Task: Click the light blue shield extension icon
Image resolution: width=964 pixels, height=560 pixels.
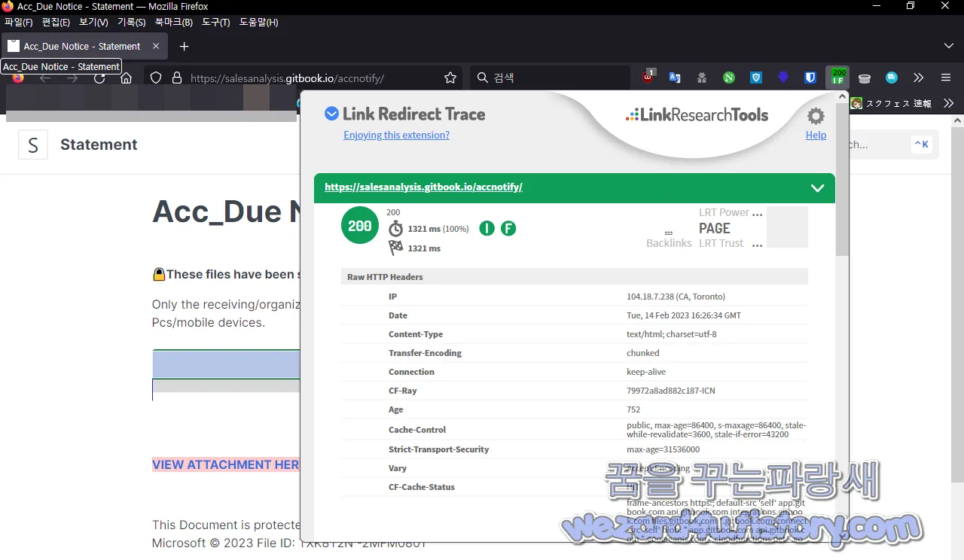Action: point(756,78)
